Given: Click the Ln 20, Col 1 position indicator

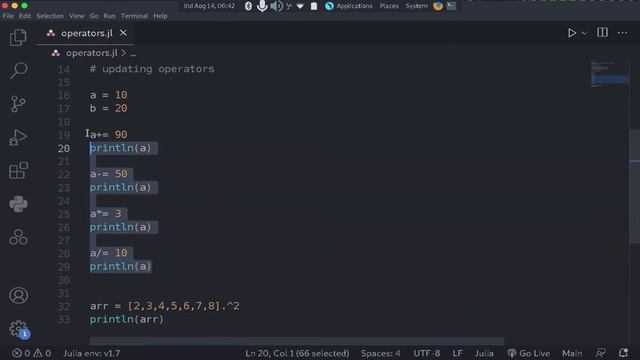Looking at the screenshot, I should click(297, 353).
